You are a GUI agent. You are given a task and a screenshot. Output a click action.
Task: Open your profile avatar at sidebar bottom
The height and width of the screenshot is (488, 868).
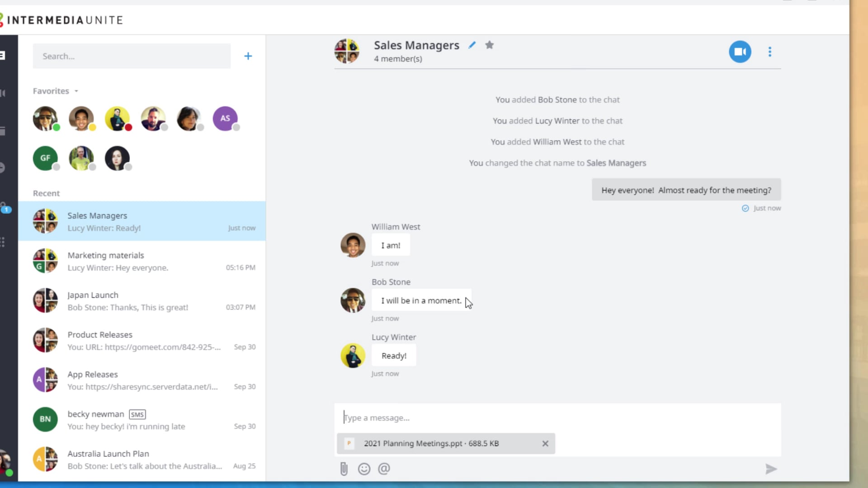5,463
